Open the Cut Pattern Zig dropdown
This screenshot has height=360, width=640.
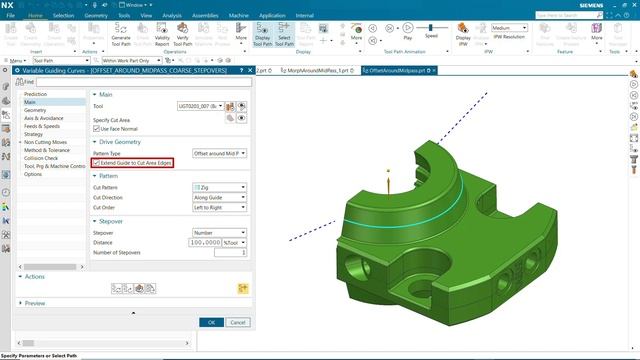pos(219,187)
